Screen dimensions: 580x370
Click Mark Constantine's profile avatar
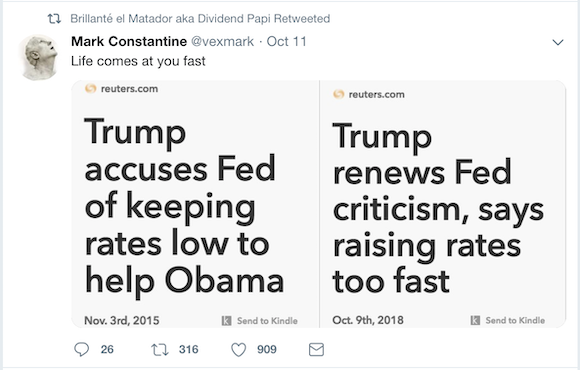pyautogui.click(x=39, y=57)
